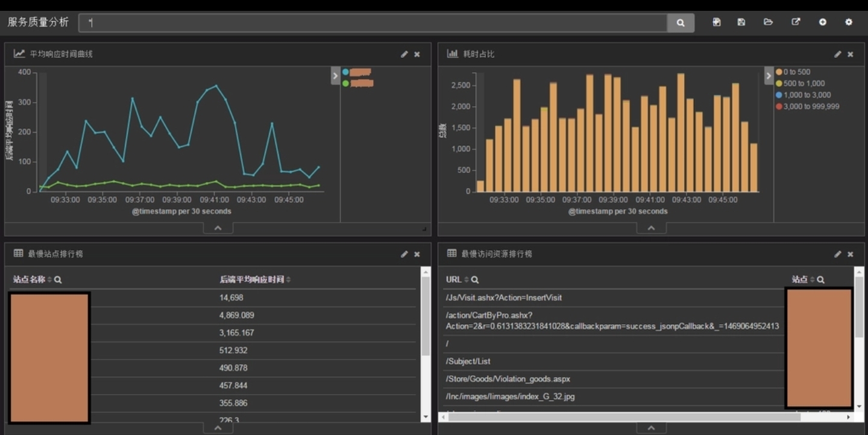Edit the 最慢站点排行榜 panel with pencil

[404, 254]
